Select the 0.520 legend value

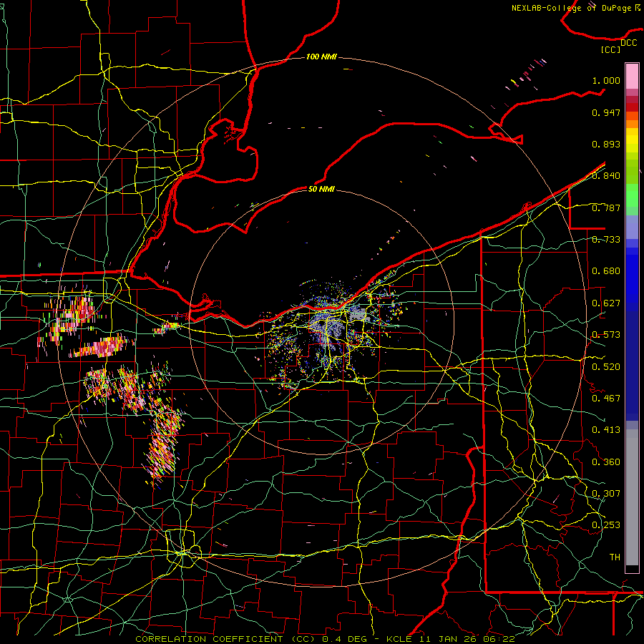(x=606, y=367)
